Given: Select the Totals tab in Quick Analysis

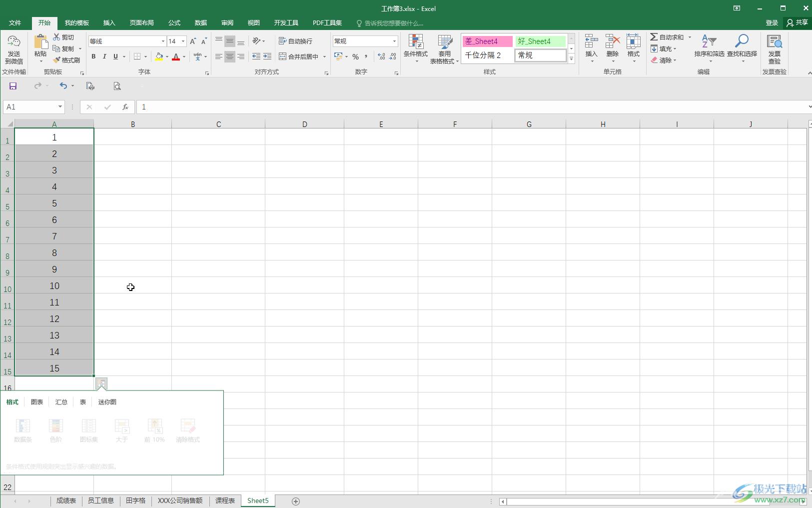Looking at the screenshot, I should (x=61, y=402).
